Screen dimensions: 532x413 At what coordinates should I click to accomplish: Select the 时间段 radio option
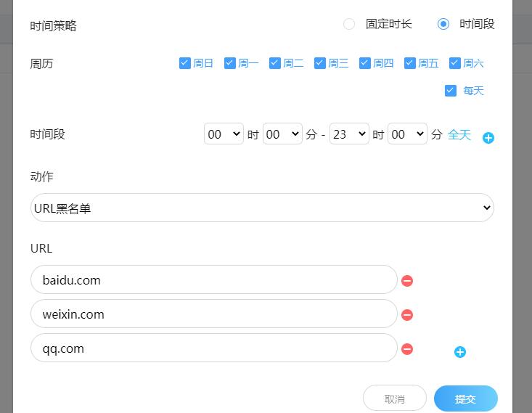443,24
